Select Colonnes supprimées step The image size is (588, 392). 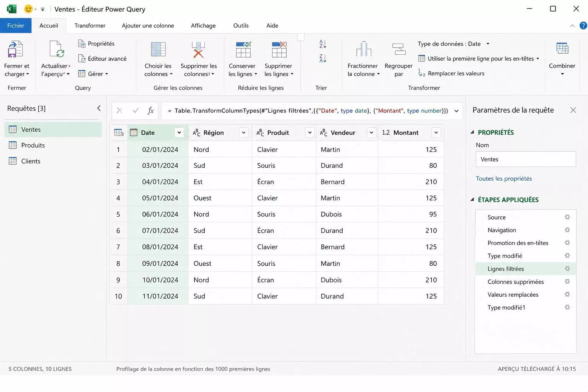(x=525, y=282)
